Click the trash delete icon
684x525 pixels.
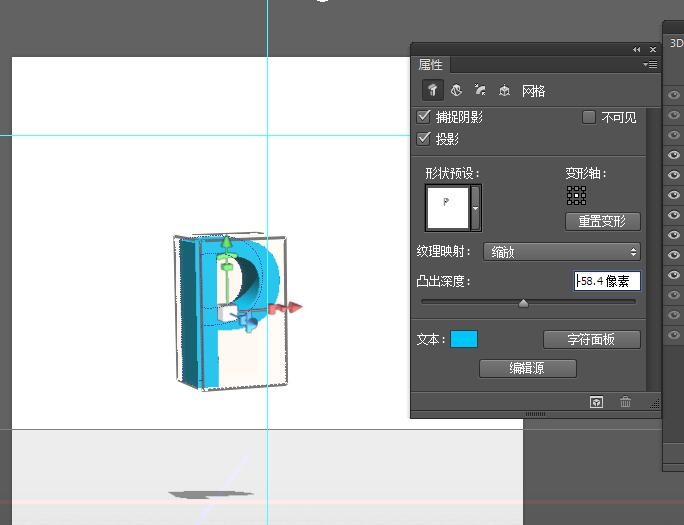tap(626, 402)
